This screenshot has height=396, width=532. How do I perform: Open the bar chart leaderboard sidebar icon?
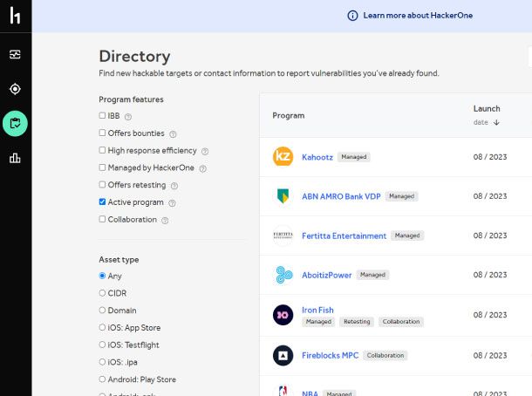[15, 158]
